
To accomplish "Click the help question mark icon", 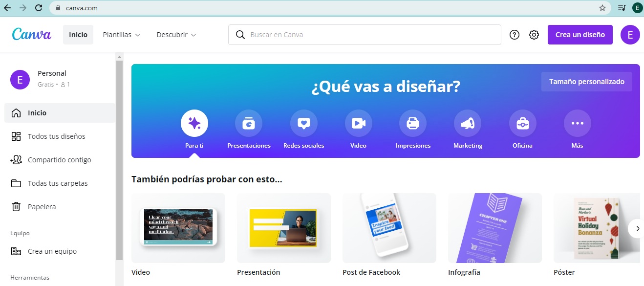I will [x=514, y=34].
